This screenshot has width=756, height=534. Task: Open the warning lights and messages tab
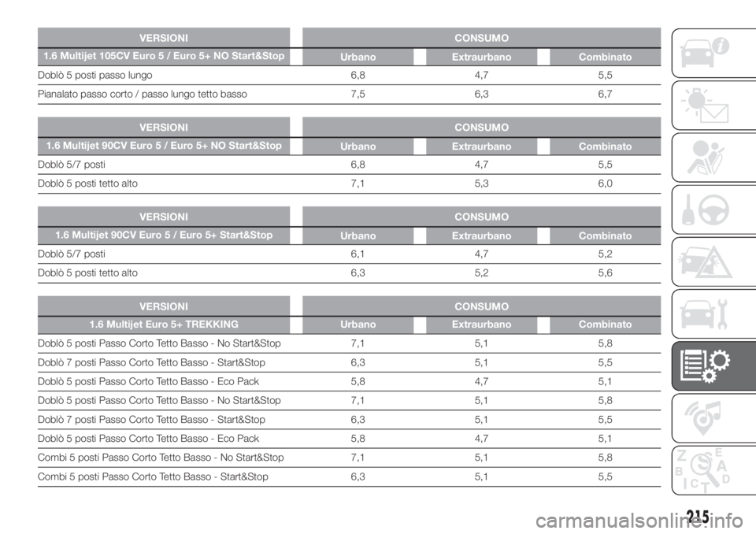coord(713,106)
